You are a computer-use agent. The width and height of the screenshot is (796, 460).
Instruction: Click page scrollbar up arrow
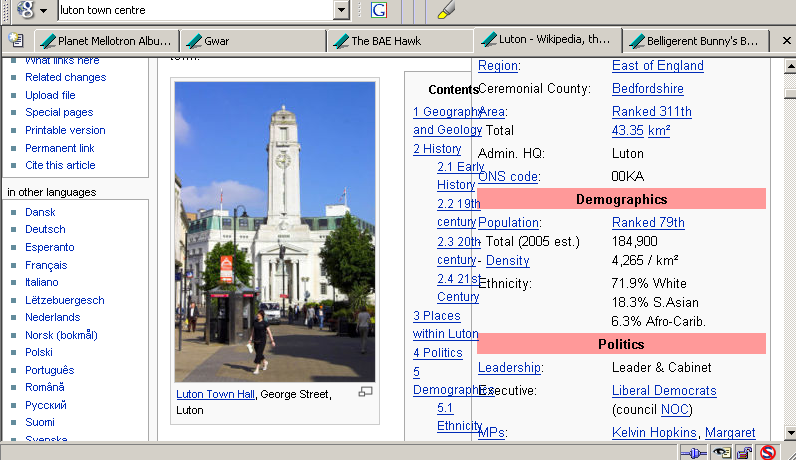point(790,66)
